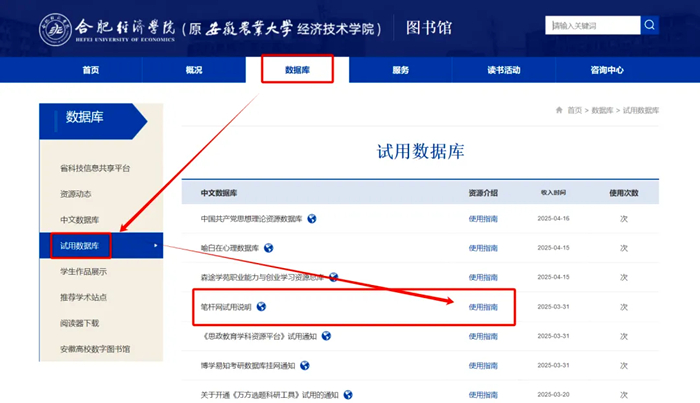Click globe icon beside 森途学苑职业能力与创业学习资源总库

[334, 277]
